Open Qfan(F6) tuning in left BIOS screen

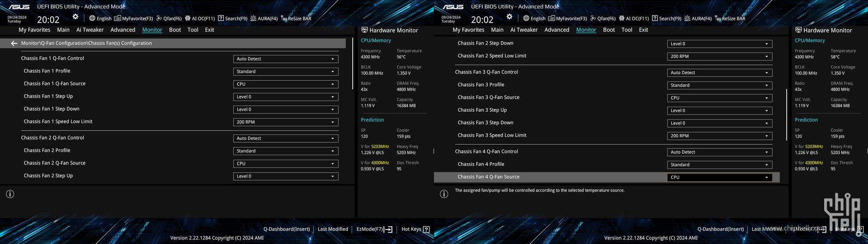click(169, 19)
